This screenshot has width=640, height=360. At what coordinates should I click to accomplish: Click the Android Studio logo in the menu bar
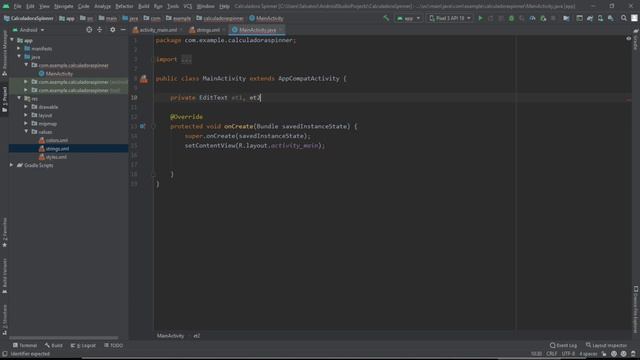coord(6,6)
